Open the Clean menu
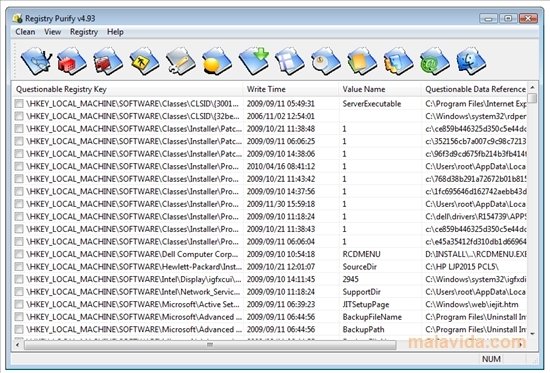The width and height of the screenshot is (550, 373). click(25, 32)
